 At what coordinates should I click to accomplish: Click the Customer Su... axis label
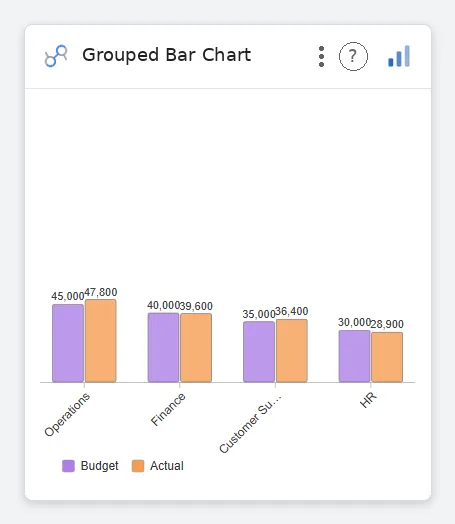pyautogui.click(x=251, y=424)
